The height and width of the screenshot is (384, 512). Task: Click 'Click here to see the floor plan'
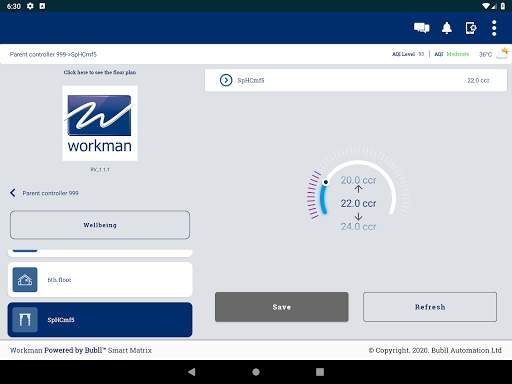pyautogui.click(x=100, y=72)
